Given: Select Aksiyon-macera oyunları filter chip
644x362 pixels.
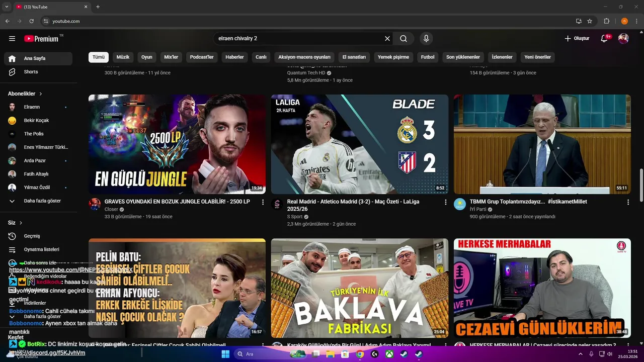Looking at the screenshot, I should pyautogui.click(x=304, y=57).
